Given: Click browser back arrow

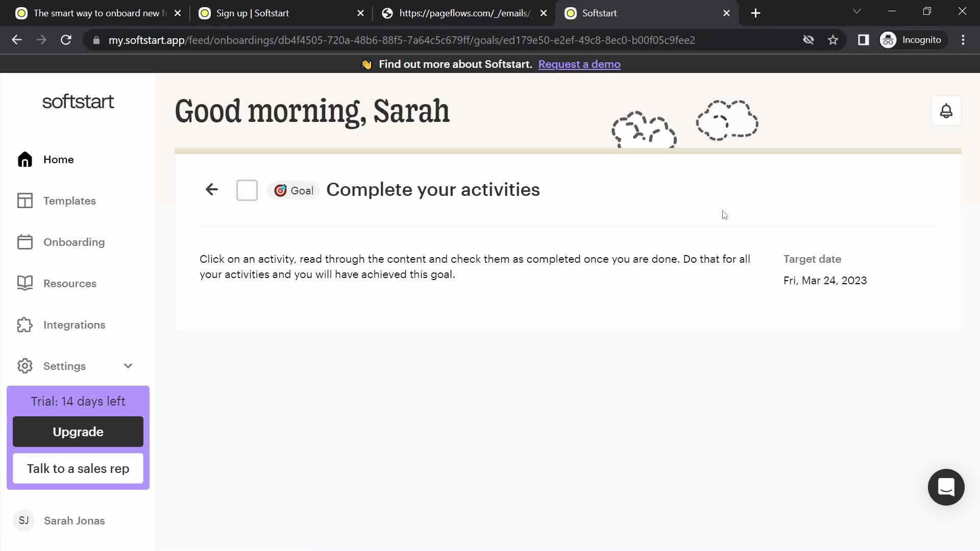Looking at the screenshot, I should (x=17, y=40).
